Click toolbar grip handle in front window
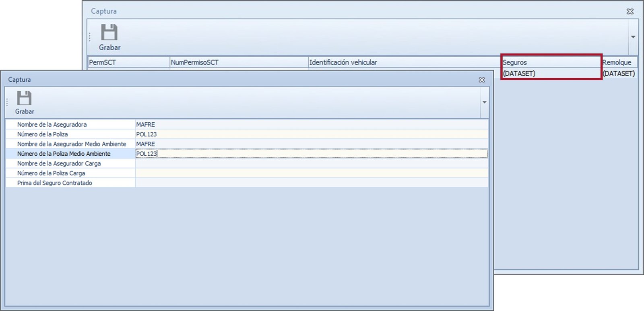 [7, 103]
